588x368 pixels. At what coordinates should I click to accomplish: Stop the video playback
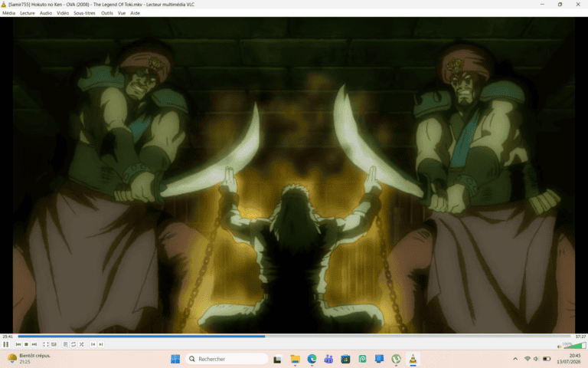pos(26,344)
